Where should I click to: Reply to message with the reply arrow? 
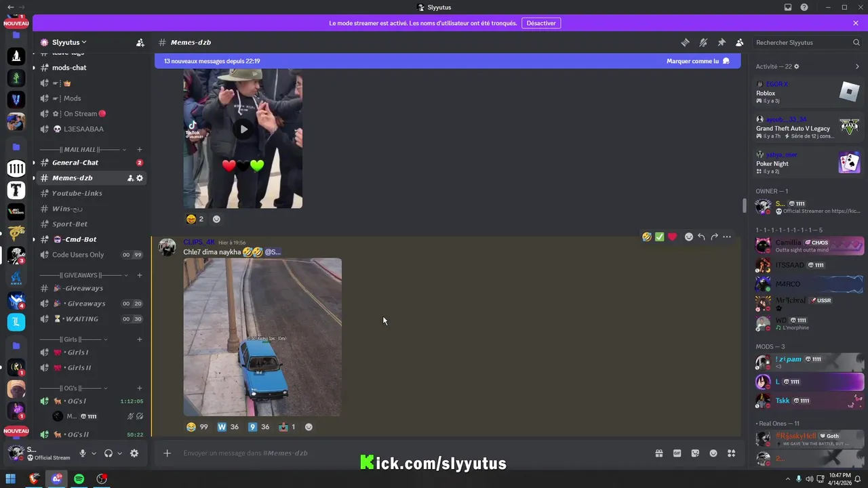click(701, 237)
